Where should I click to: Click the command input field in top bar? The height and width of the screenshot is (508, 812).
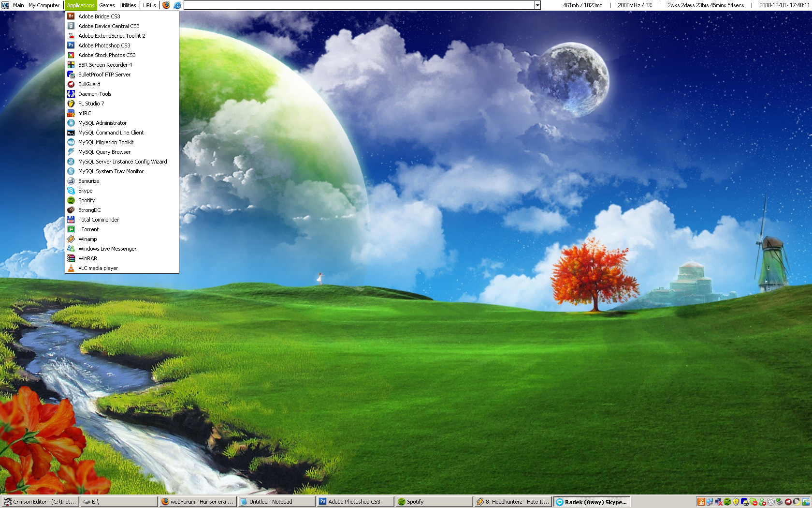[x=359, y=5]
